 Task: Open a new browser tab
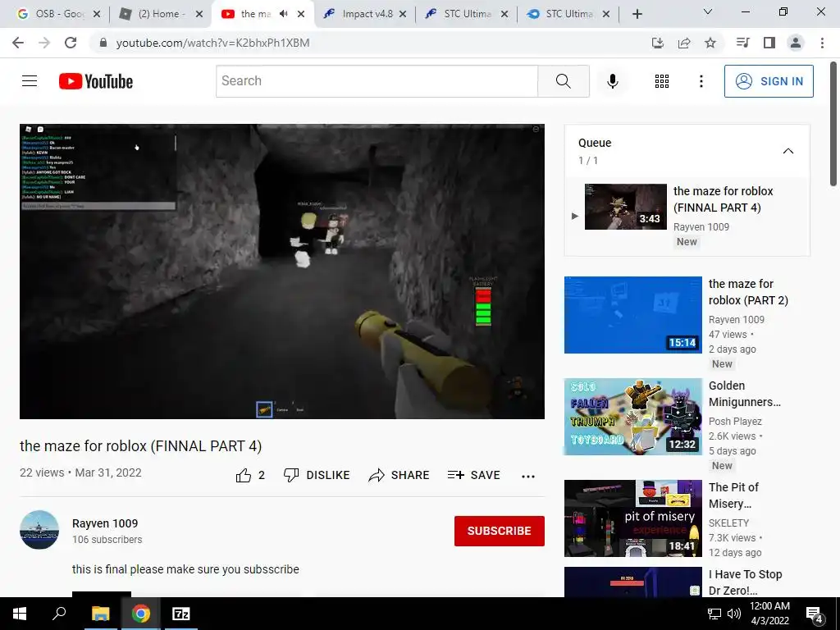click(637, 14)
